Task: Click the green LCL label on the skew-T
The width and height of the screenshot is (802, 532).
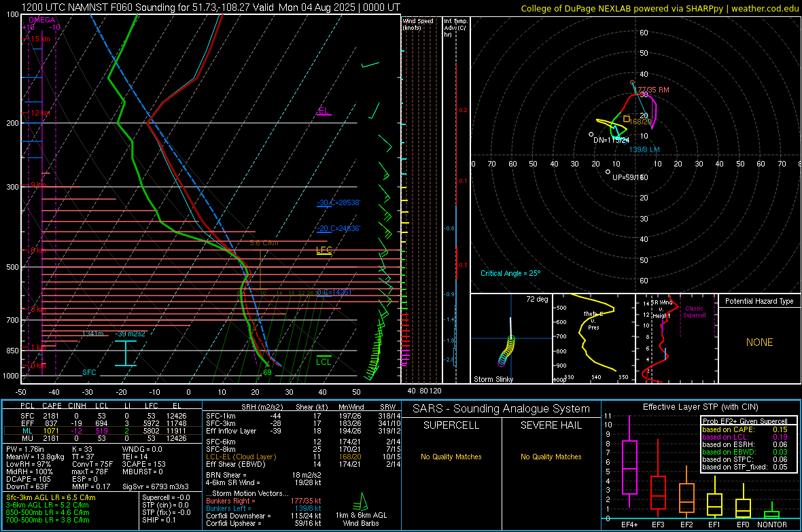Action: coord(324,361)
